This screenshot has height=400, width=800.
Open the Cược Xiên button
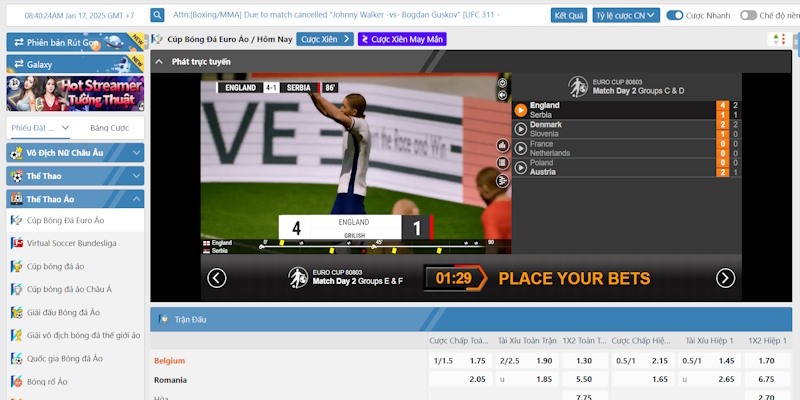pos(325,39)
